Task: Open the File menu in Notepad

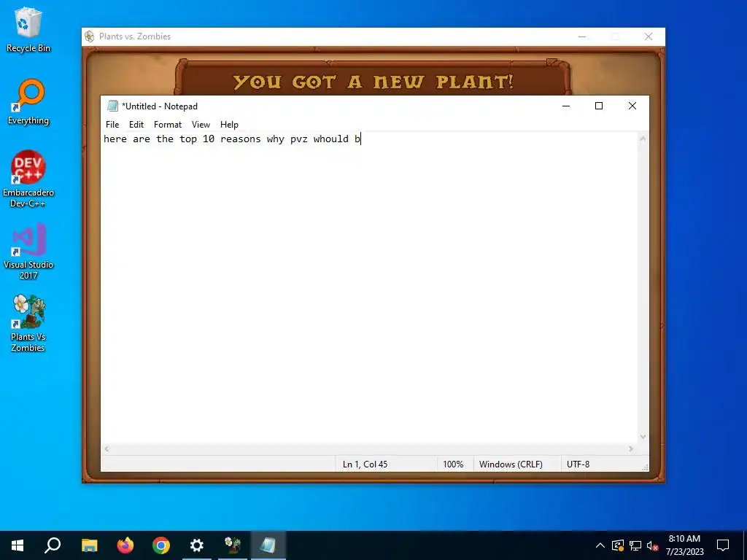Action: (112, 124)
